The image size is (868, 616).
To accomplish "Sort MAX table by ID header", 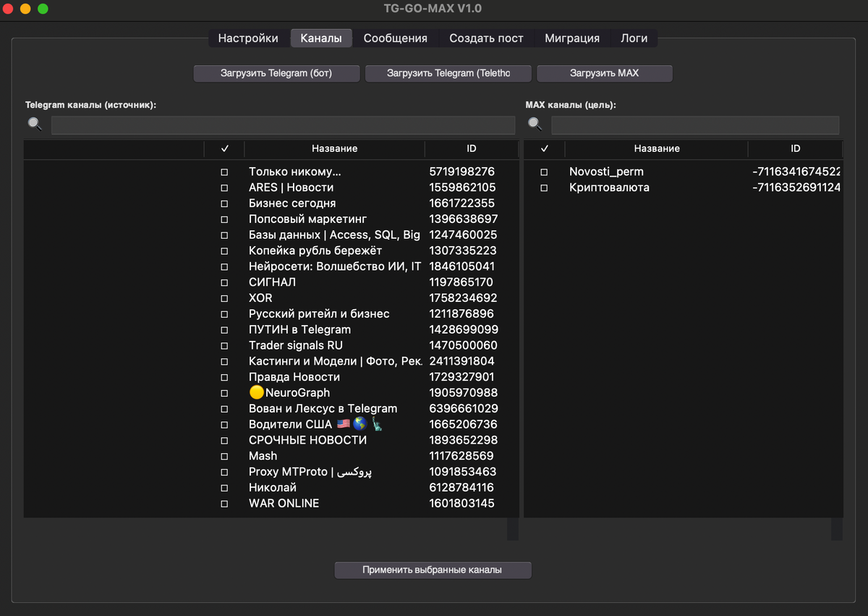I will coord(796,148).
